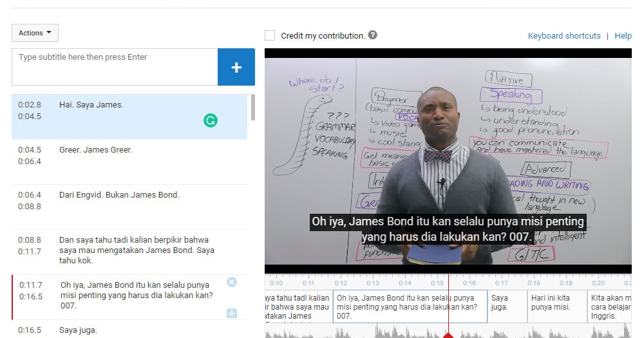
Task: Add subtitle with the blue plus button
Action: coord(236,67)
